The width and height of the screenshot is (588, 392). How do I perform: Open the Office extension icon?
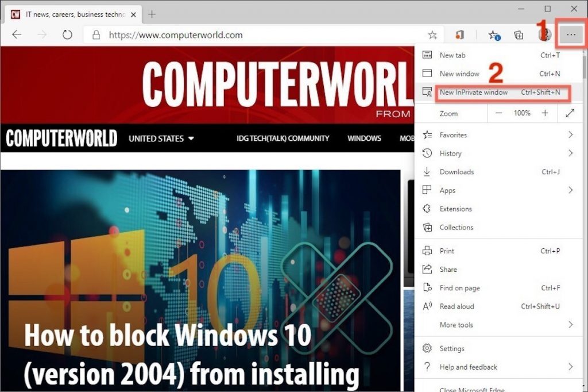pyautogui.click(x=459, y=35)
